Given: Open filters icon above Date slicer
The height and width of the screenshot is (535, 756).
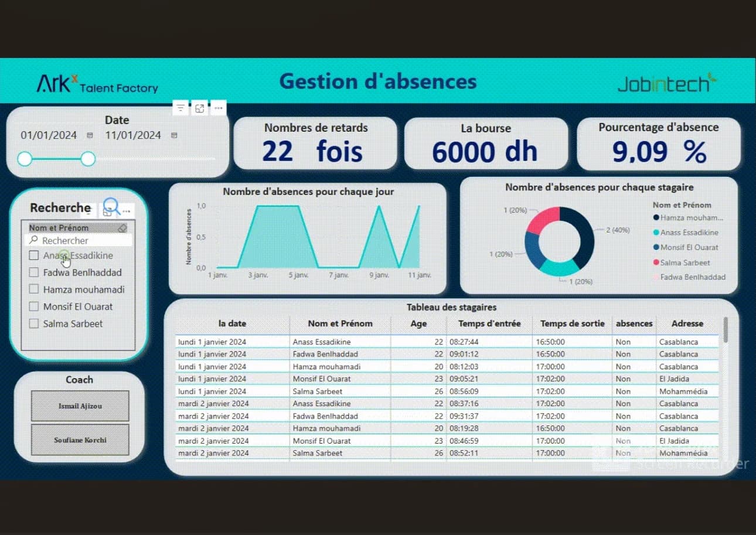Looking at the screenshot, I should coord(181,108).
